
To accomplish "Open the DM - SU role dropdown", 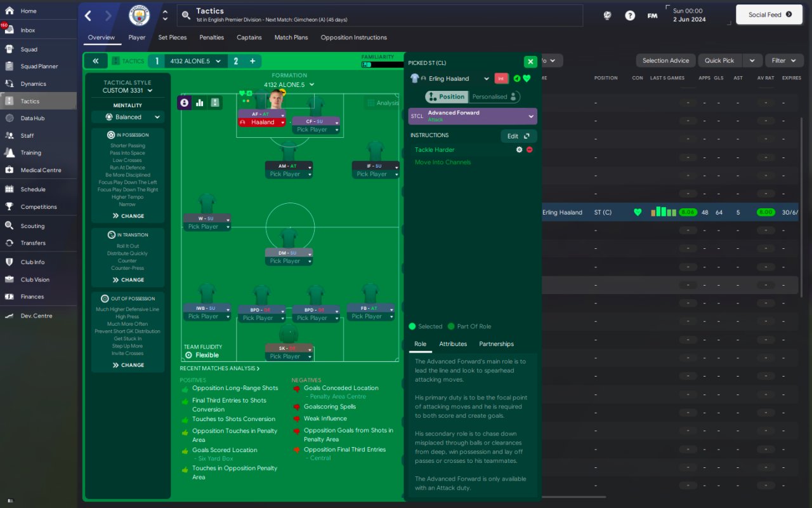I will click(289, 253).
